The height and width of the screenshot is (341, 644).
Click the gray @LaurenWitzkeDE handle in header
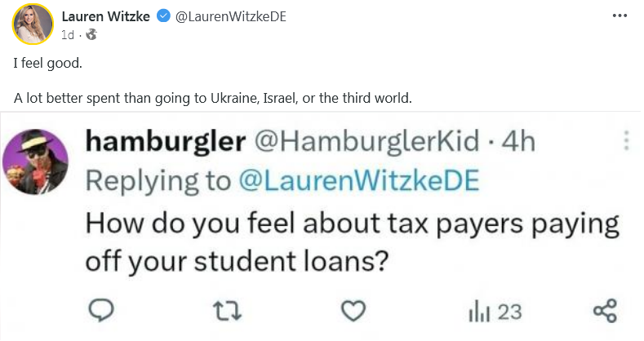click(231, 16)
